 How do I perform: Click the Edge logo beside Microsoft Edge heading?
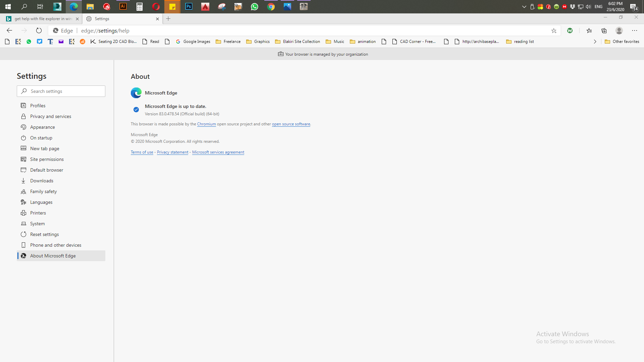pyautogui.click(x=136, y=93)
